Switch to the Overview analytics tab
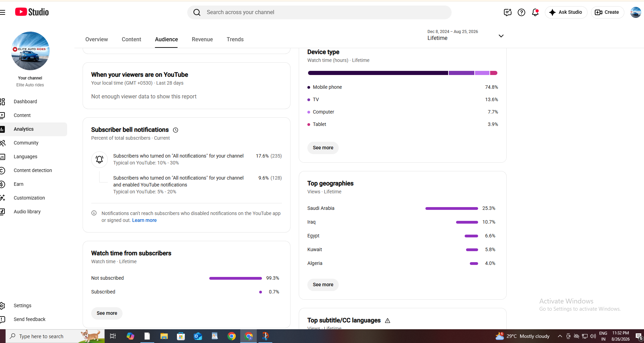Screen dimensions: 644x343 click(97, 40)
